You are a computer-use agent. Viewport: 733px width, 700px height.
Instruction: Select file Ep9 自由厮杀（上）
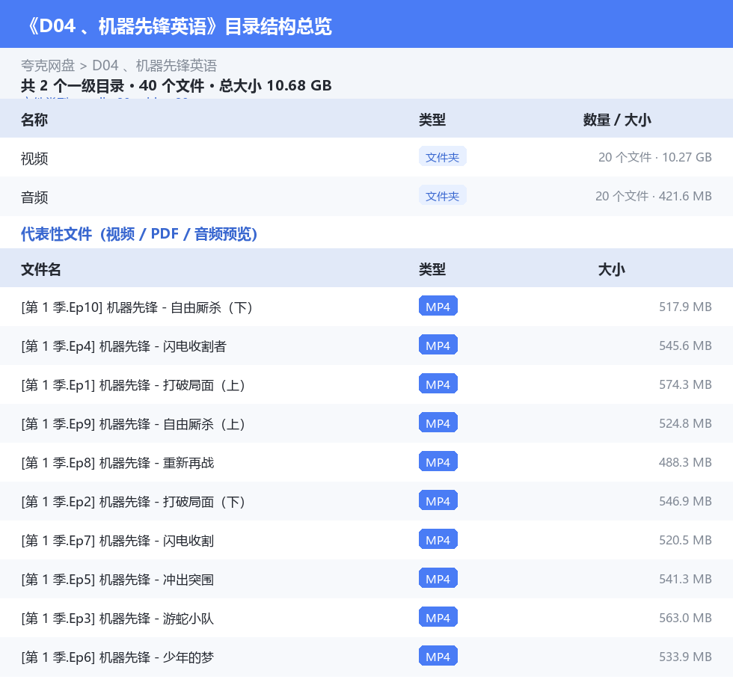point(133,423)
